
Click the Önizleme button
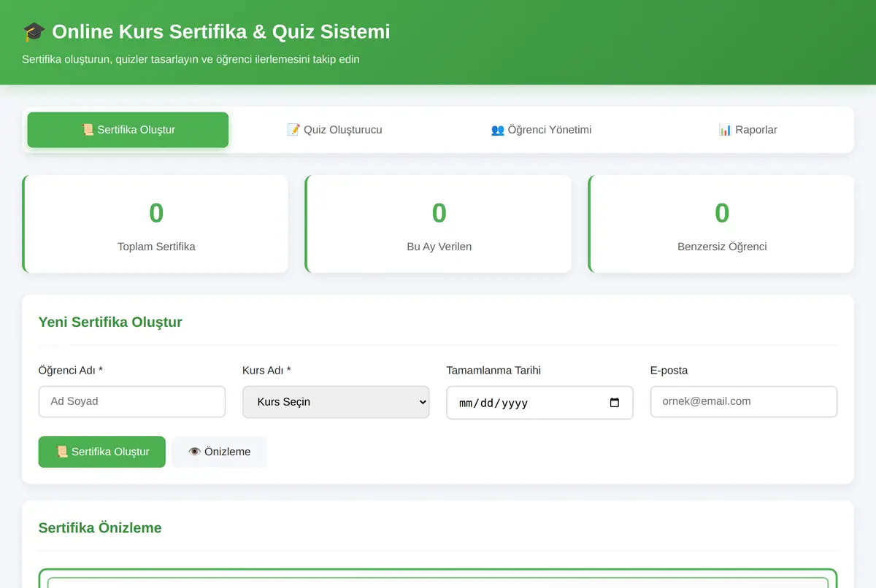pyautogui.click(x=219, y=452)
